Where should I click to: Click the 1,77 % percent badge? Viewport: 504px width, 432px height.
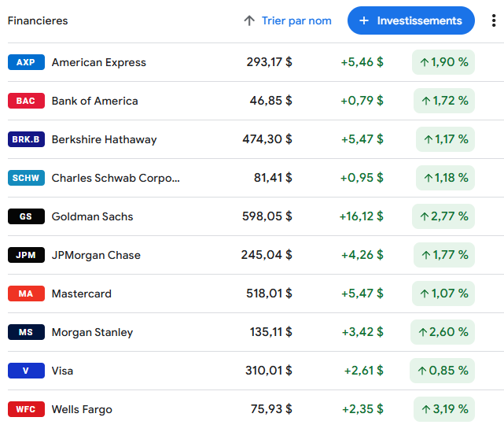444,255
